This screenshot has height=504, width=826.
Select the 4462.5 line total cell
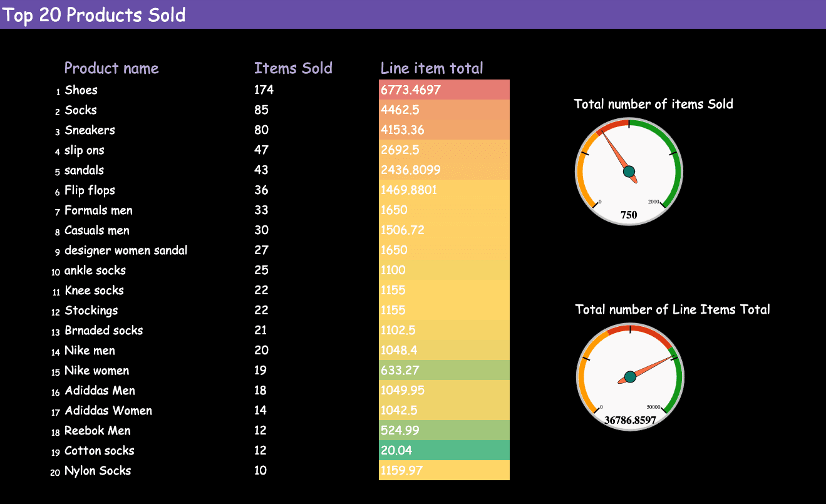(x=444, y=110)
